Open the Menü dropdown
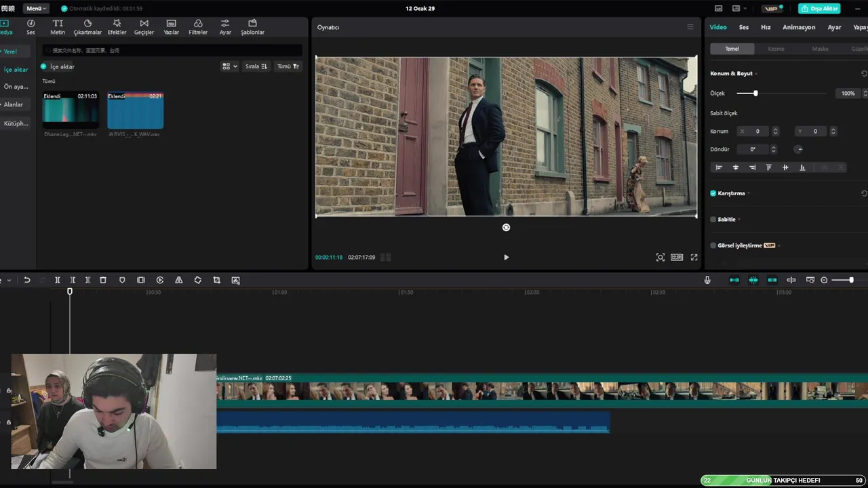Viewport: 868px width, 488px height. pos(37,8)
